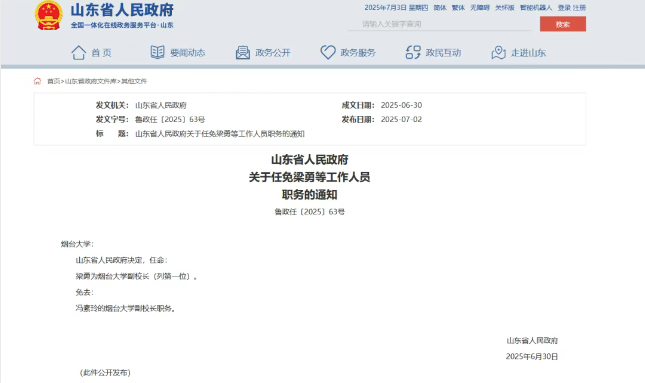This screenshot has width=645, height=383.
Task: Click the bold heading 关于任免梁勇等工作人员
Action: (x=309, y=177)
